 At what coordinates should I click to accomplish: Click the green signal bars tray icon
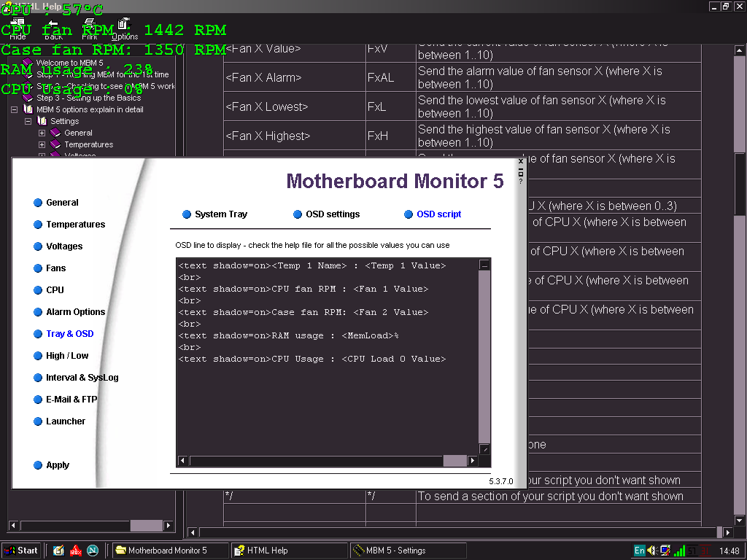[x=679, y=551]
